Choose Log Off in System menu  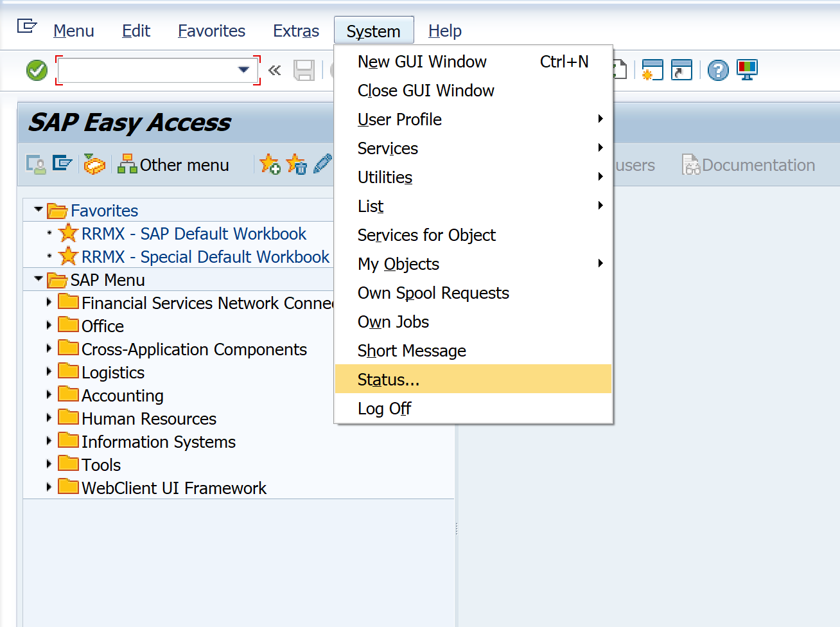pyautogui.click(x=384, y=409)
